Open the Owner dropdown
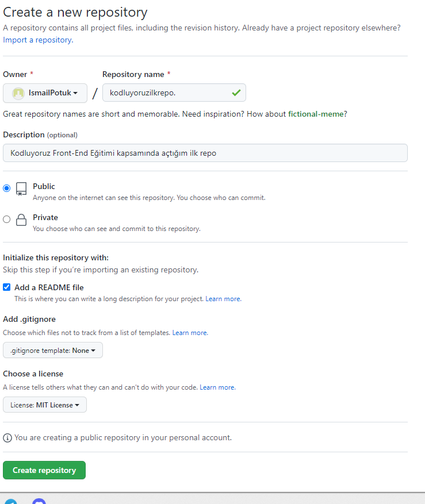This screenshot has height=504, width=425. [x=45, y=93]
